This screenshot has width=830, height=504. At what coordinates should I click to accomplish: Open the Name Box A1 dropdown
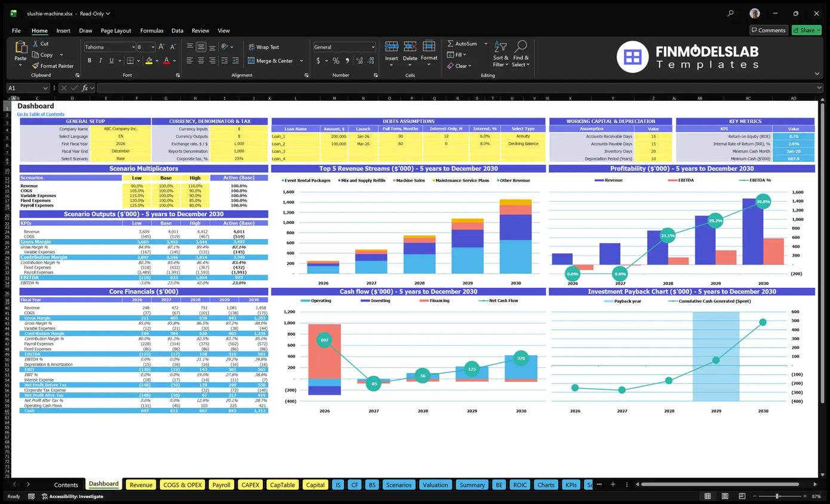point(45,88)
